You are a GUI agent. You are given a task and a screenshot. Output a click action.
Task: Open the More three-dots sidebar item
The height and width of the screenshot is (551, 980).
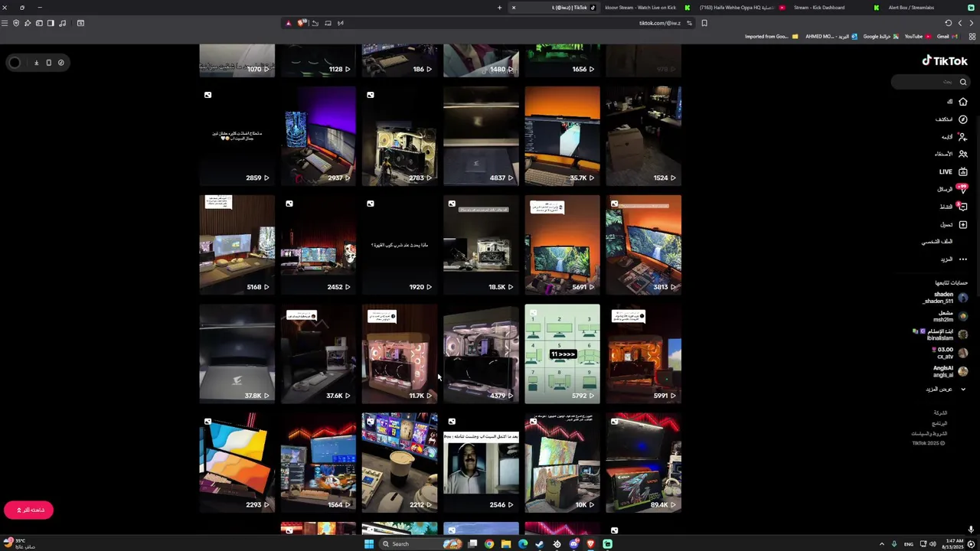coord(963,259)
